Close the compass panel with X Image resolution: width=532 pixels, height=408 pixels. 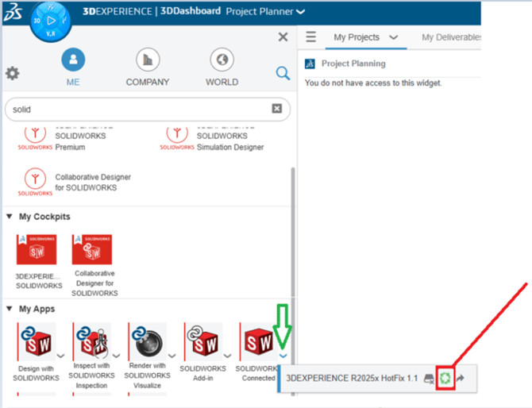click(283, 37)
